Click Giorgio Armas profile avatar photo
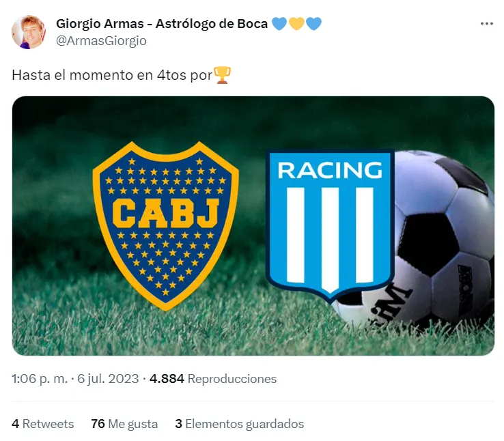Viewport: 504px width, 441px height. 29,32
